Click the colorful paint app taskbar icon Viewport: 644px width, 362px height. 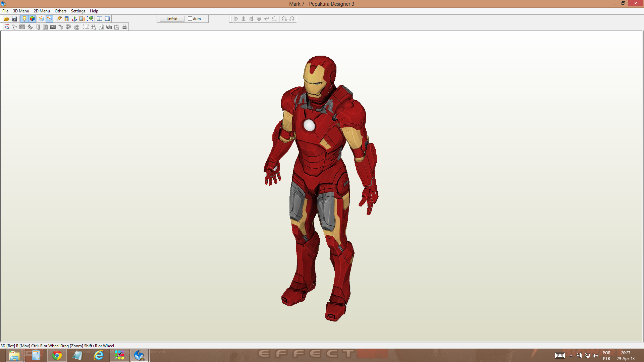[x=119, y=355]
